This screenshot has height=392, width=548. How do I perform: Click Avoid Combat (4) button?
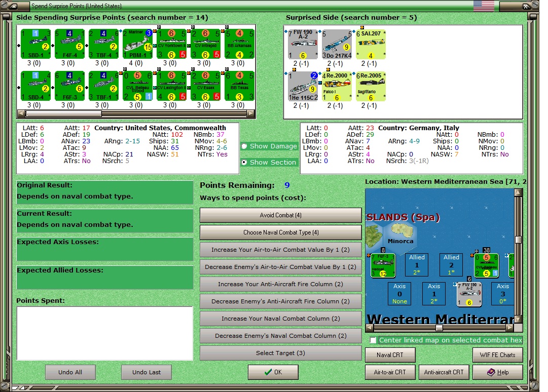tap(281, 215)
